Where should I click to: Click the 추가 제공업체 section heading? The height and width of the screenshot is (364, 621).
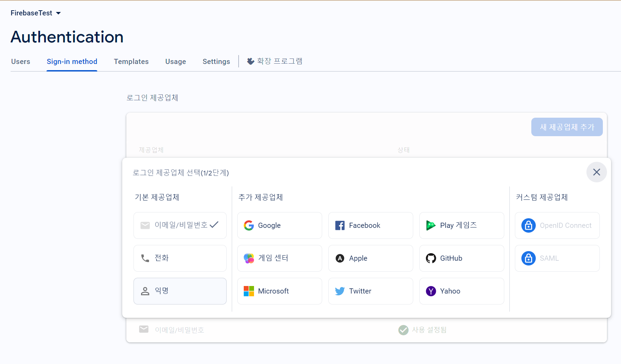(x=261, y=197)
